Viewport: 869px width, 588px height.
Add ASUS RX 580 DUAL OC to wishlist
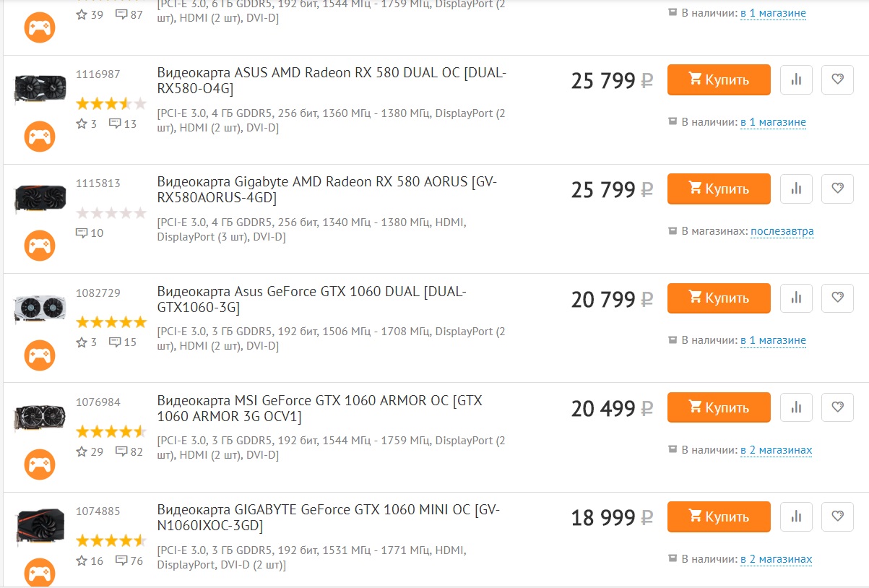coord(837,79)
